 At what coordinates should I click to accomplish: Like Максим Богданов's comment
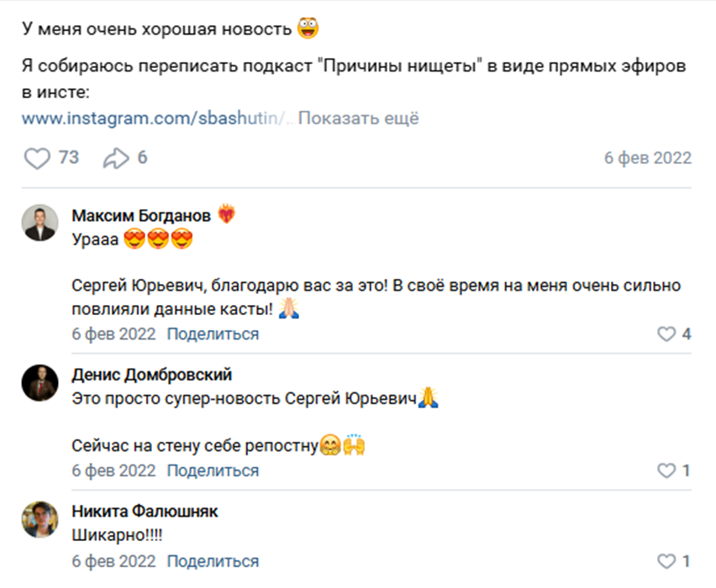click(x=666, y=334)
